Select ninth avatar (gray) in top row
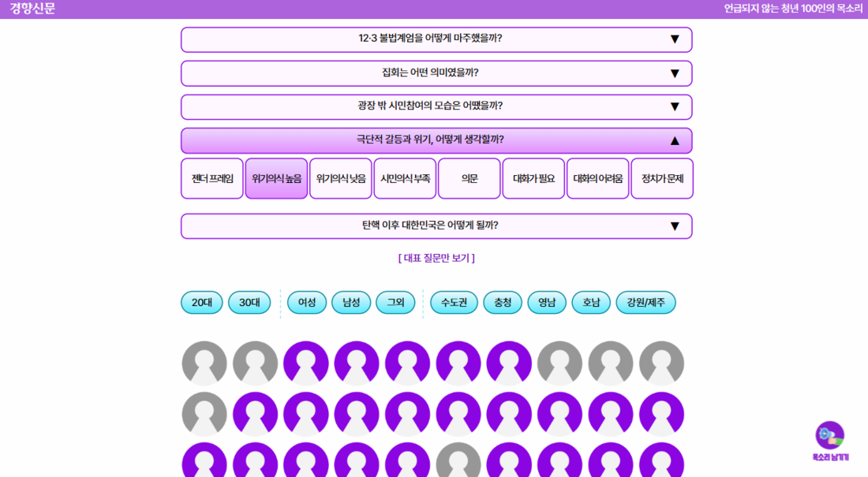Image resolution: width=868 pixels, height=477 pixels. [611, 363]
